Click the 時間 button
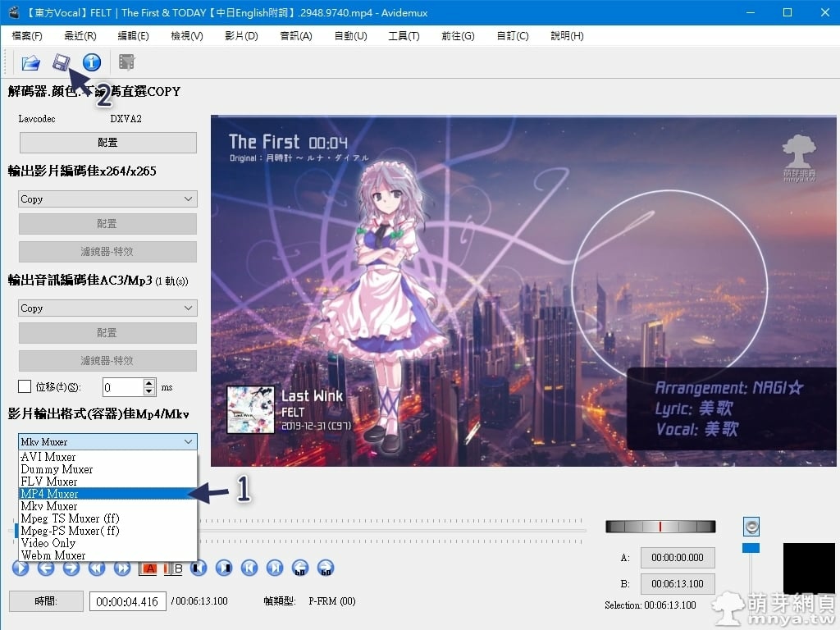Screen dimensions: 840x630 tap(46, 601)
